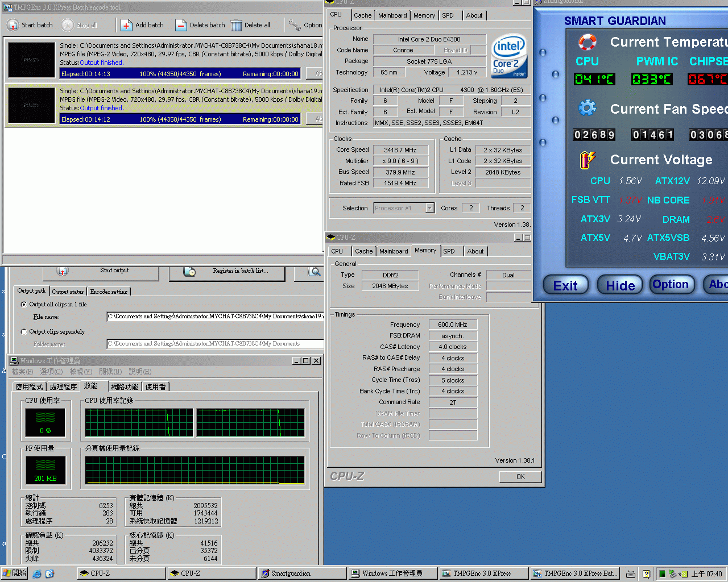This screenshot has width=728, height=582.
Task: Switch to 處理程序 tab in Task Manager
Action: tap(63, 387)
